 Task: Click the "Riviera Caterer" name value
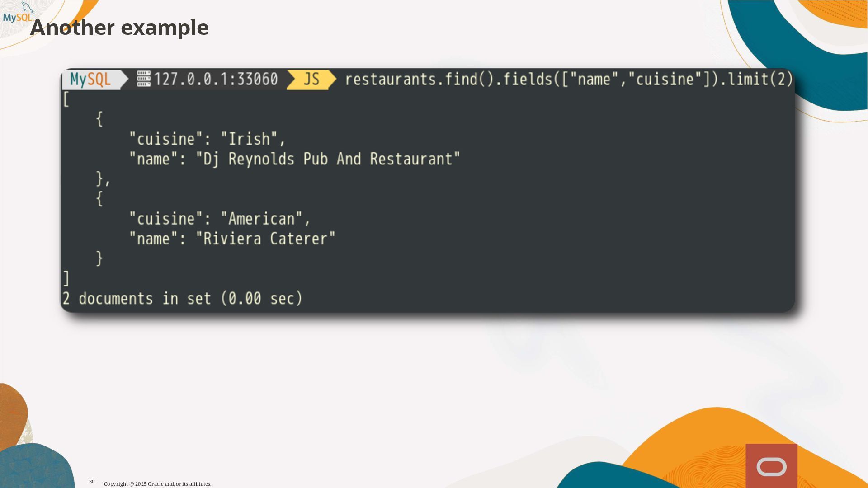[x=266, y=239]
